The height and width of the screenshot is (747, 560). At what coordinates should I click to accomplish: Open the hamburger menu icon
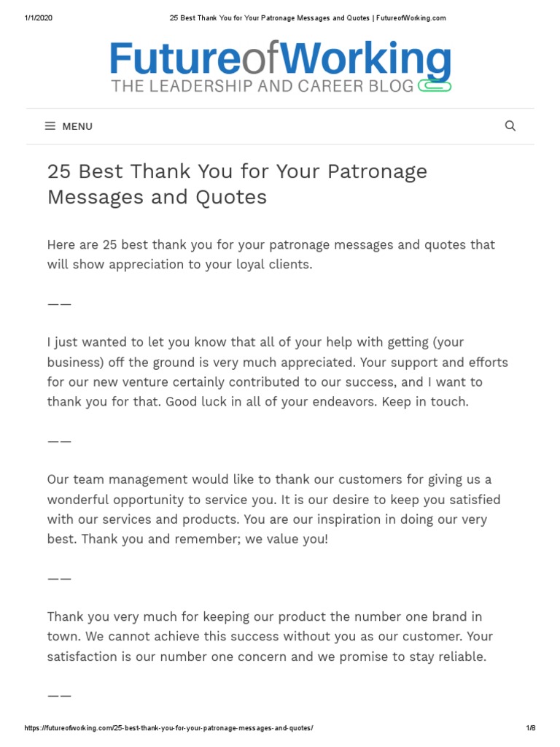(50, 126)
